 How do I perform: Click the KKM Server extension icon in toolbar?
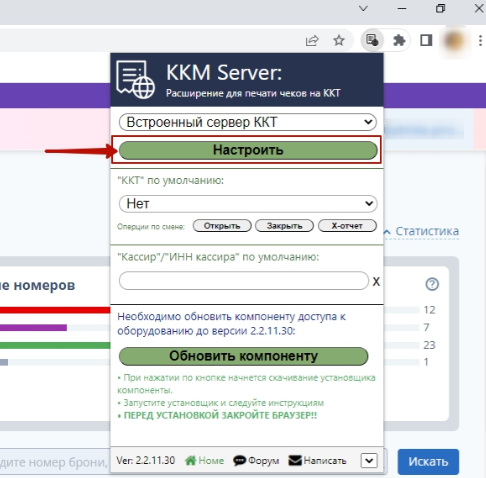point(372,40)
